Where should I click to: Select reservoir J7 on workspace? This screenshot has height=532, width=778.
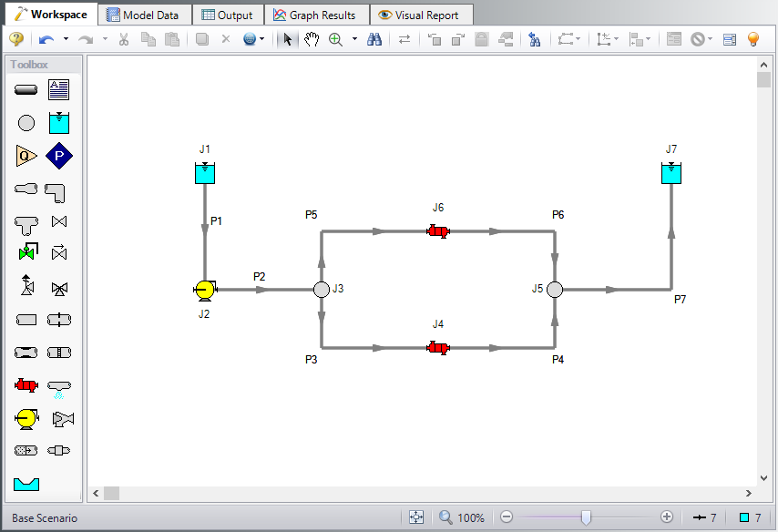[x=671, y=173]
